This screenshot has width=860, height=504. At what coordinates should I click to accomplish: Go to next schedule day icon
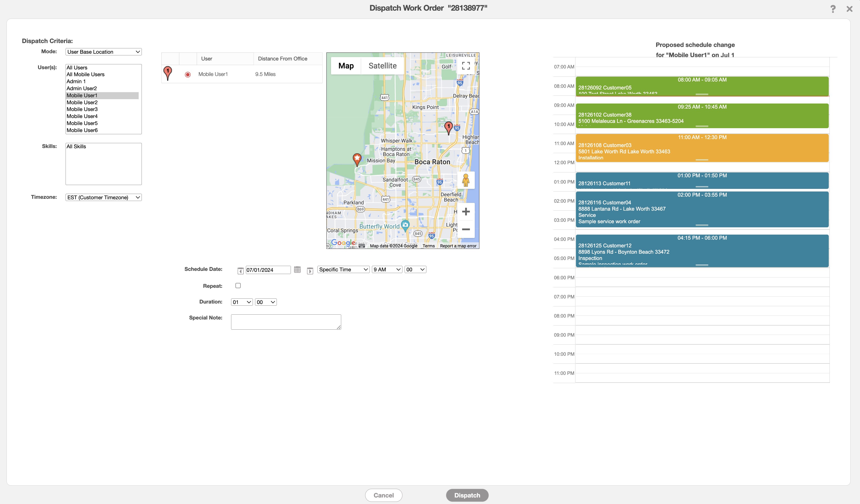pos(310,270)
